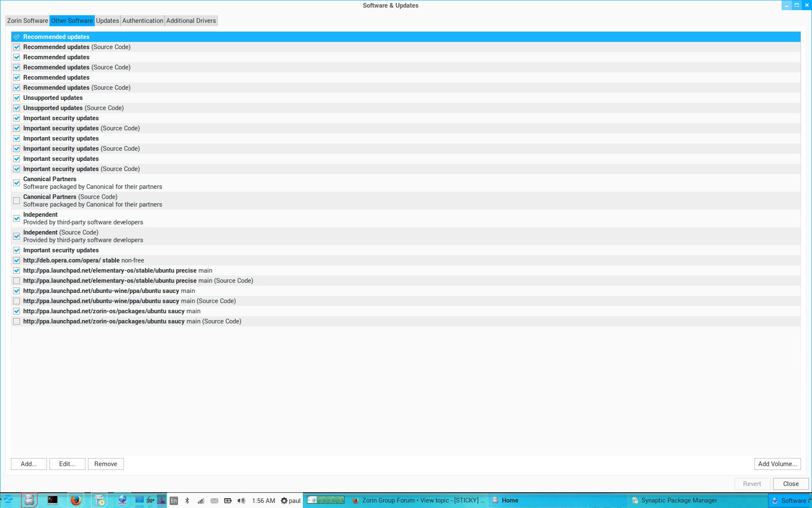Open the Zorin start menu icon

[8, 500]
